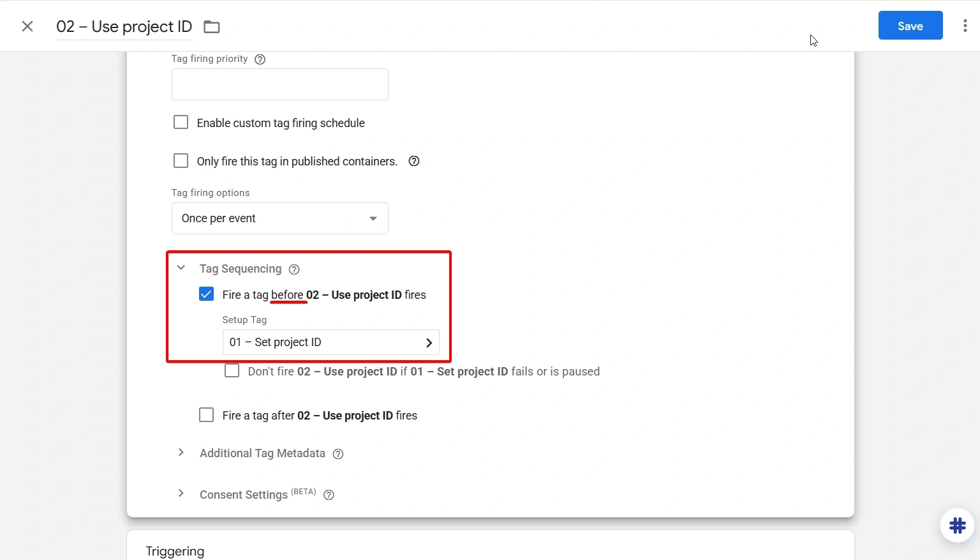Click the Triggering section heading
980x560 pixels.
175,551
